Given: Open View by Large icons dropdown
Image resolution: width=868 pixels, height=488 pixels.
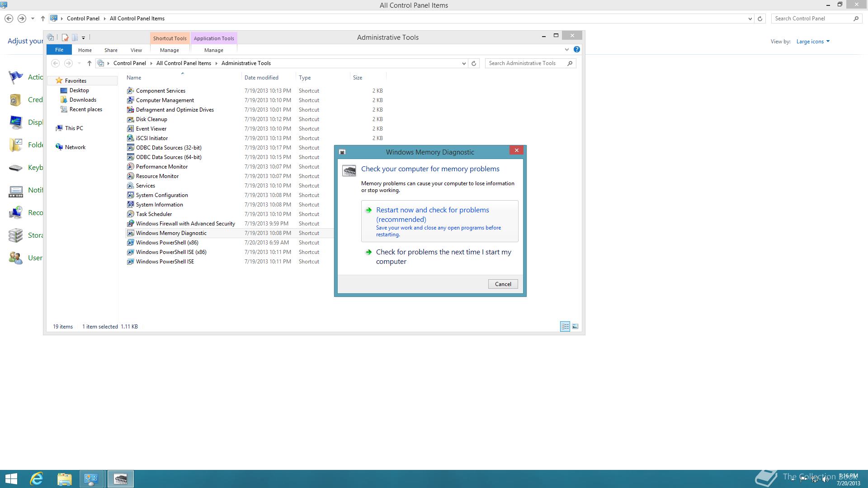Looking at the screenshot, I should coord(813,42).
